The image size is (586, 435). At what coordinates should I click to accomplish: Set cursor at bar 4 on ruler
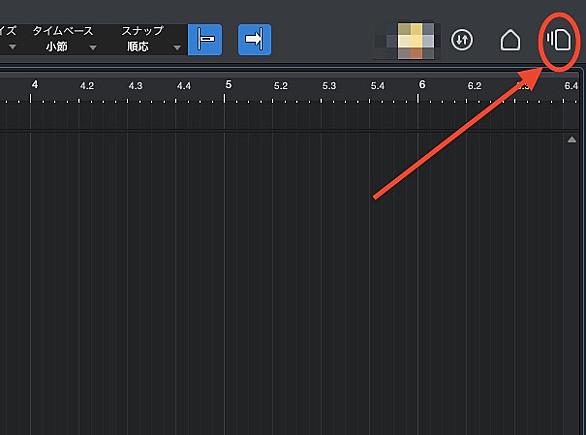click(x=34, y=85)
